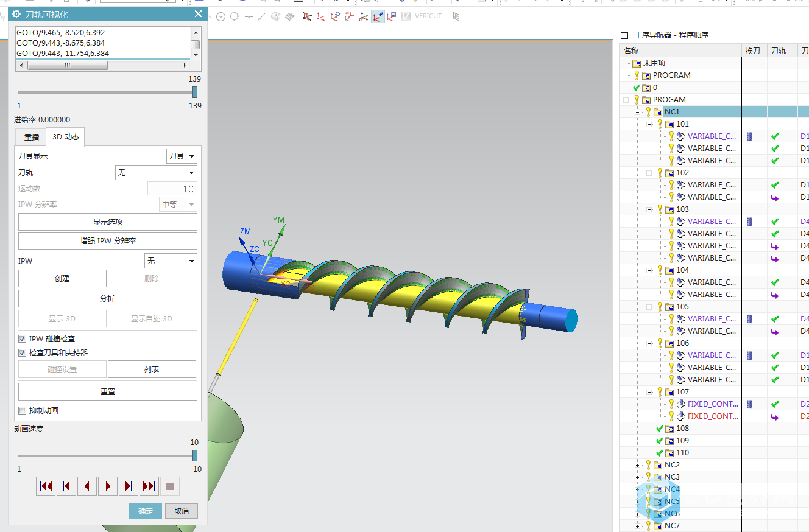Expand the NC2 group node
The width and height of the screenshot is (809, 532).
coord(638,465)
